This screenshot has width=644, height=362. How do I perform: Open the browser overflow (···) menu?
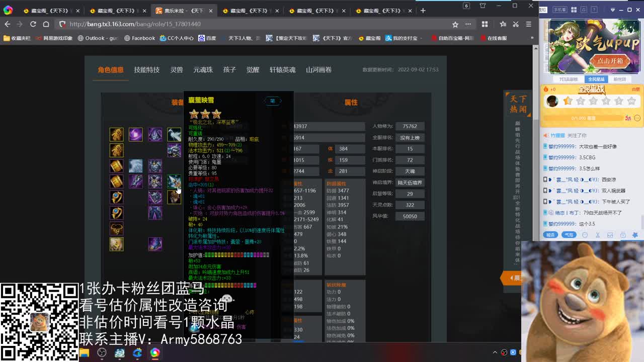(468, 24)
